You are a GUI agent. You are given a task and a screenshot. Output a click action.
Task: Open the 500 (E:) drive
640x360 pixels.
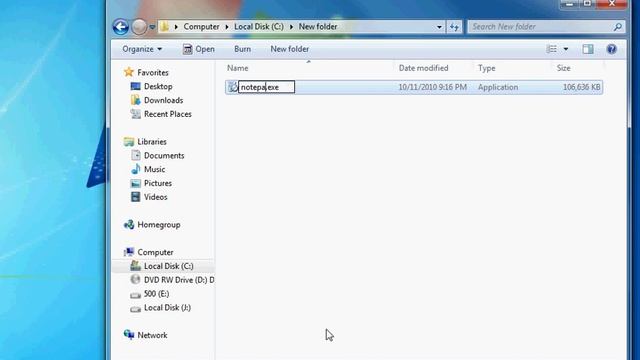click(x=156, y=294)
